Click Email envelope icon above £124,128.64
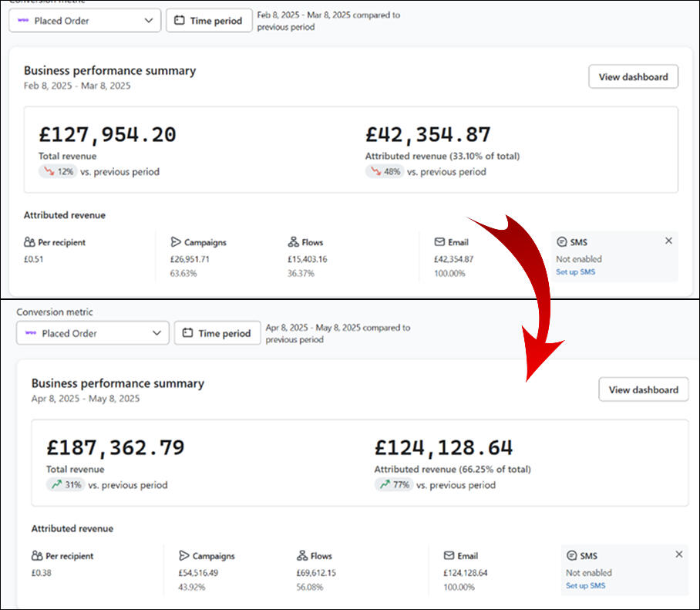The height and width of the screenshot is (610, 700). pyautogui.click(x=449, y=556)
